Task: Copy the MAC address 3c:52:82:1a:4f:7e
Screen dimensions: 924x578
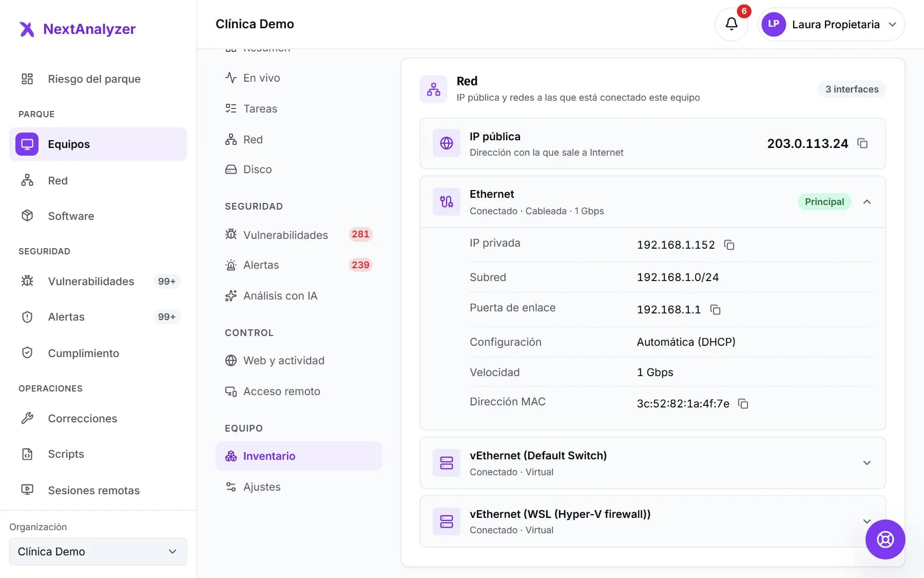Action: pyautogui.click(x=743, y=404)
